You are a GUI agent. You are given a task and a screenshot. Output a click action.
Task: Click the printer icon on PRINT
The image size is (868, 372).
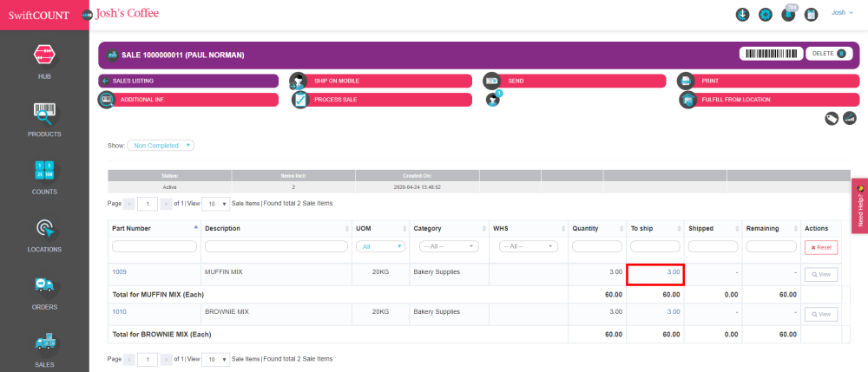[686, 82]
